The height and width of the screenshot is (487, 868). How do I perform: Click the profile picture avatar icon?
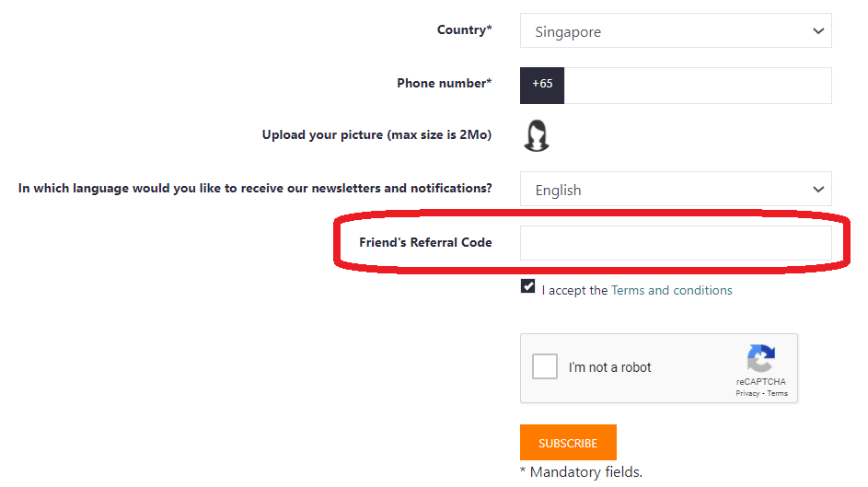[537, 135]
